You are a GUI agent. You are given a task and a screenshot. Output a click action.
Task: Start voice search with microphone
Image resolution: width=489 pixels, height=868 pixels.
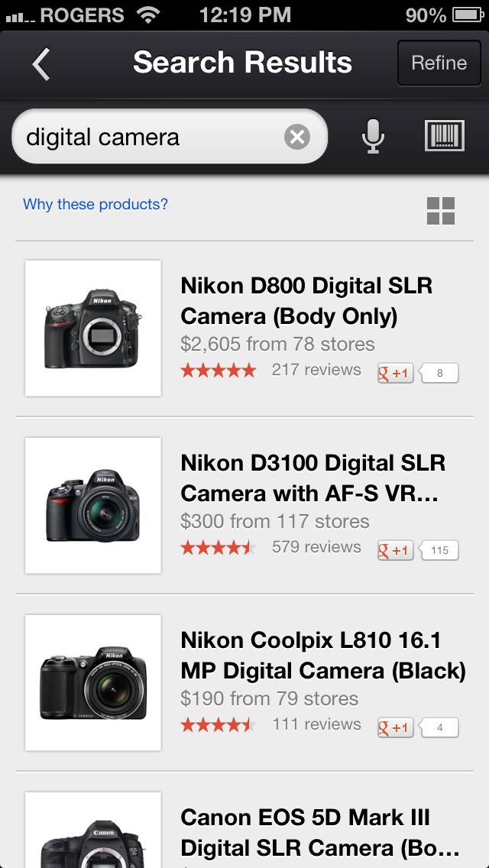(x=373, y=138)
